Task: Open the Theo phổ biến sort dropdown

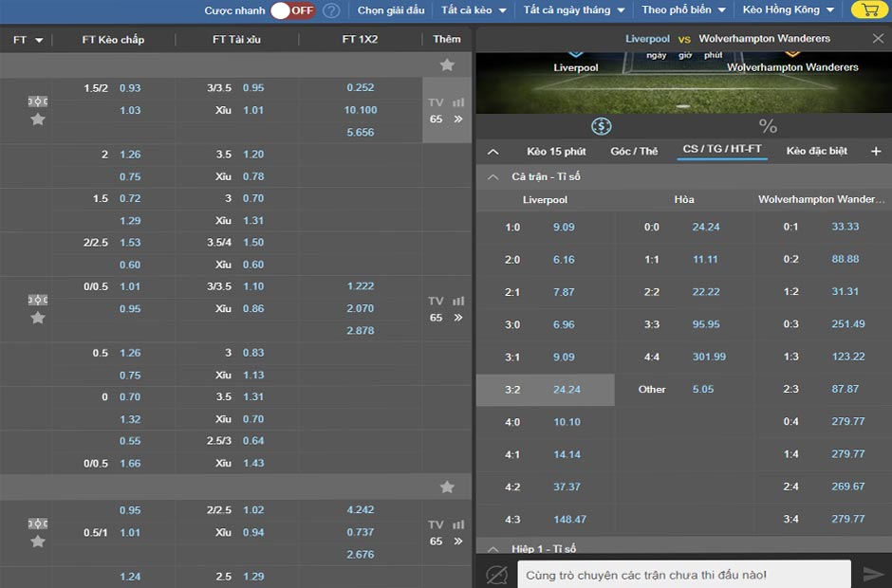Action: tap(683, 10)
